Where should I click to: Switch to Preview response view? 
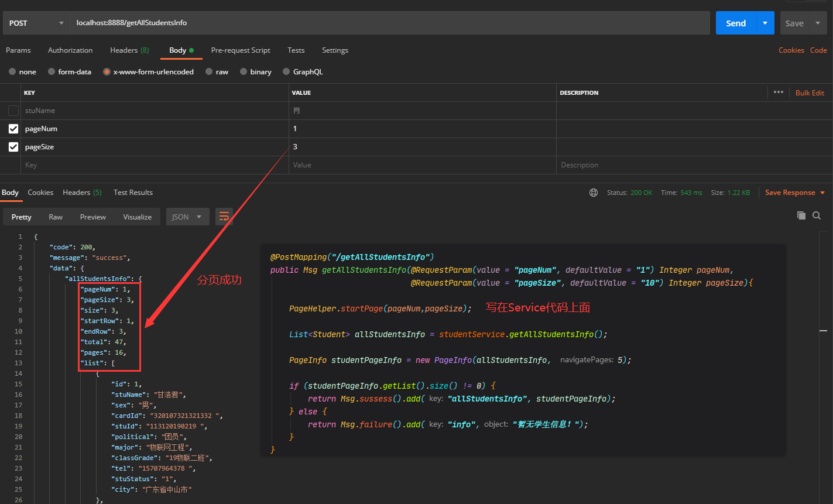93,217
